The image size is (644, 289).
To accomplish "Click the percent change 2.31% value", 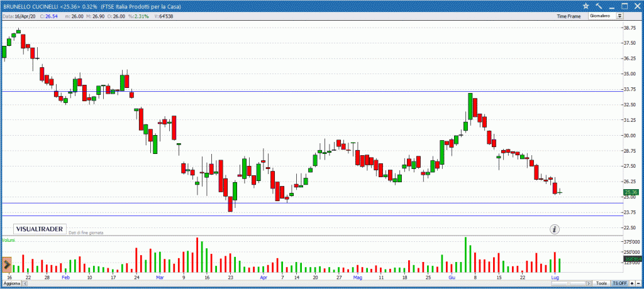I will 141,16.
